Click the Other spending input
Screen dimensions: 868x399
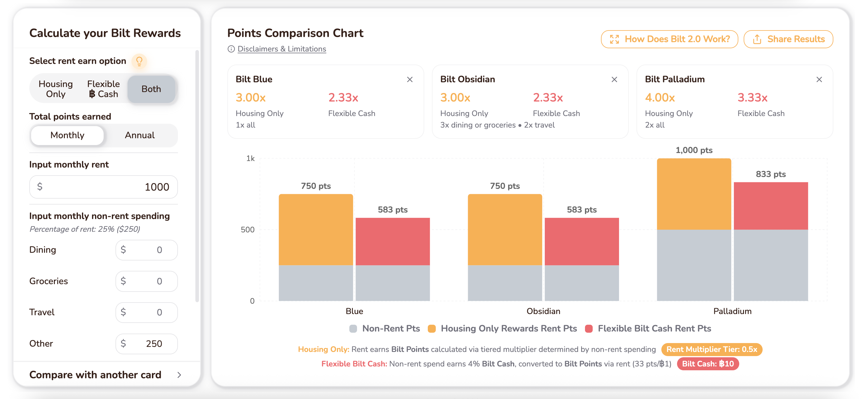click(147, 344)
